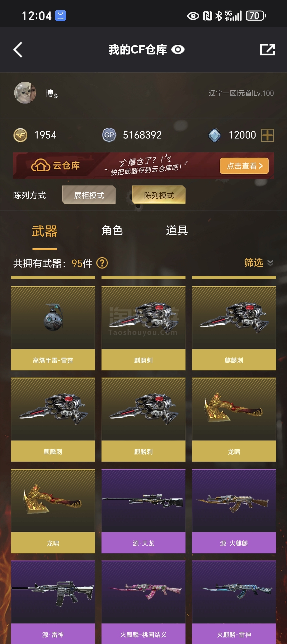Tap the user avatar cat picture
287x644 pixels.
tap(25, 93)
